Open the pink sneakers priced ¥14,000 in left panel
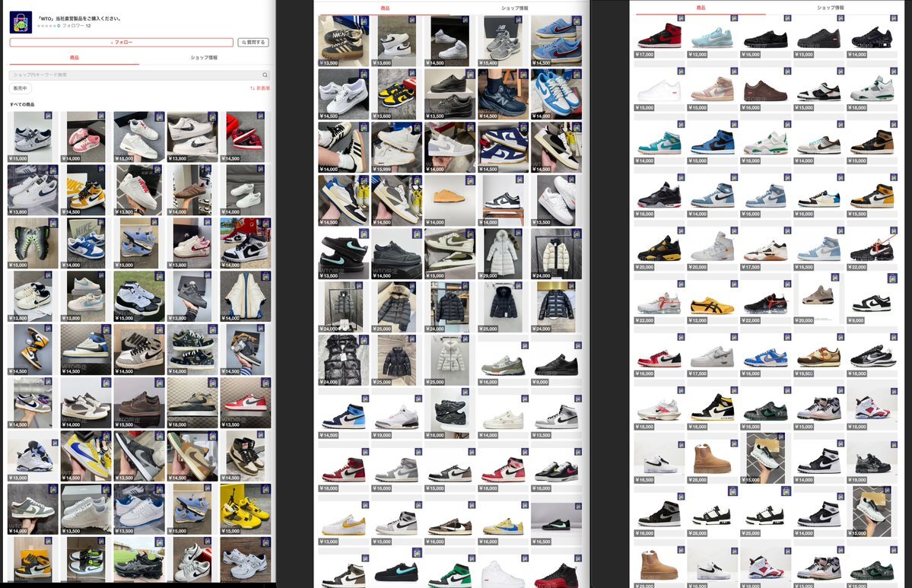This screenshot has height=588, width=912. (85, 137)
